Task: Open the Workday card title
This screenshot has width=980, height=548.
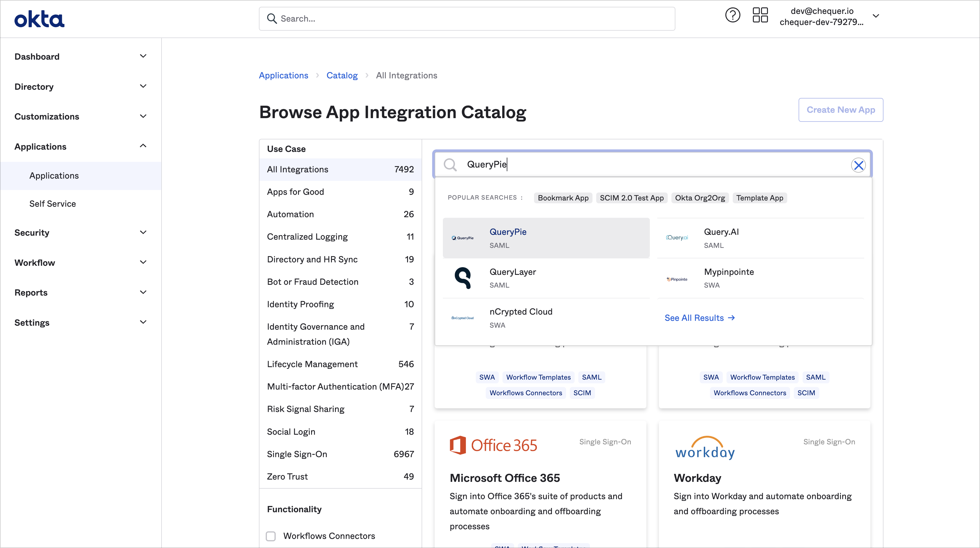Action: 697,478
